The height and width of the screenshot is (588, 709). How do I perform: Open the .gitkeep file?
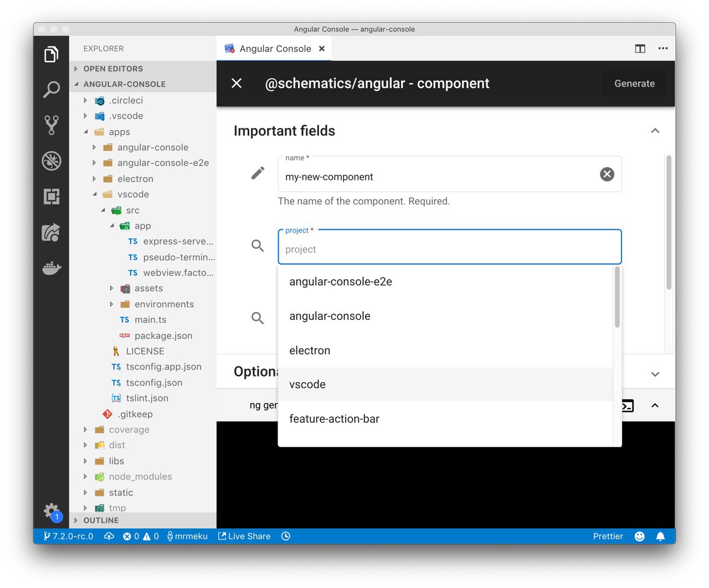point(143,414)
